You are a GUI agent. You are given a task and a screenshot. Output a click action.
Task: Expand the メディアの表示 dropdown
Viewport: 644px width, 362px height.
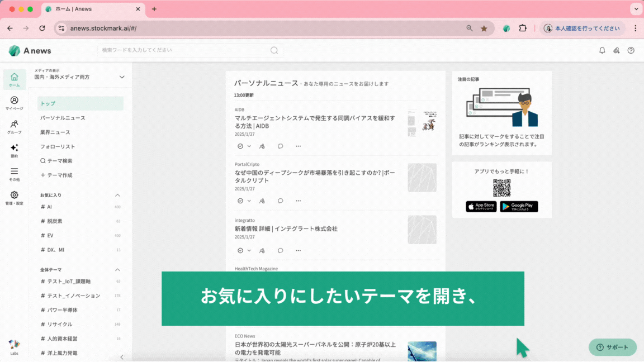coord(122,77)
